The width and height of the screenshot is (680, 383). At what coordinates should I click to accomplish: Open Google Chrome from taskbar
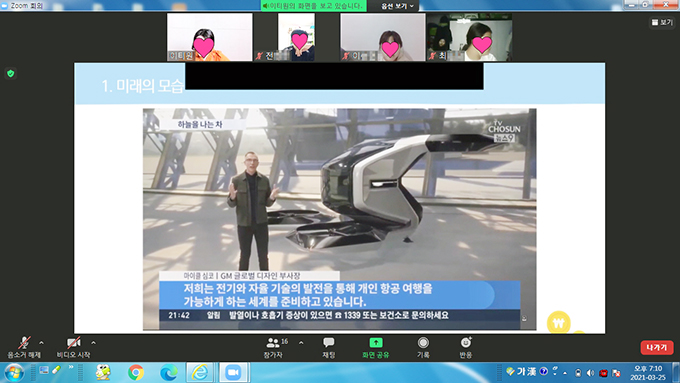(x=136, y=373)
